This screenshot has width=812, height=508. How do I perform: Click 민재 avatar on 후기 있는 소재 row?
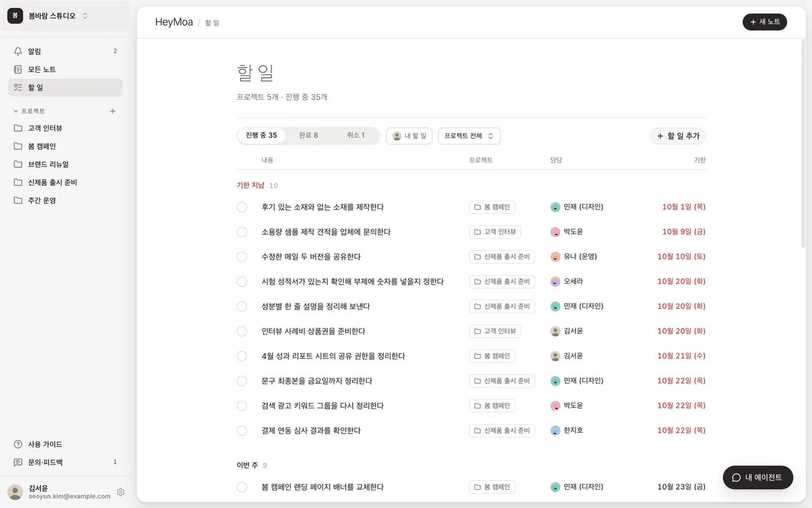[x=556, y=207]
